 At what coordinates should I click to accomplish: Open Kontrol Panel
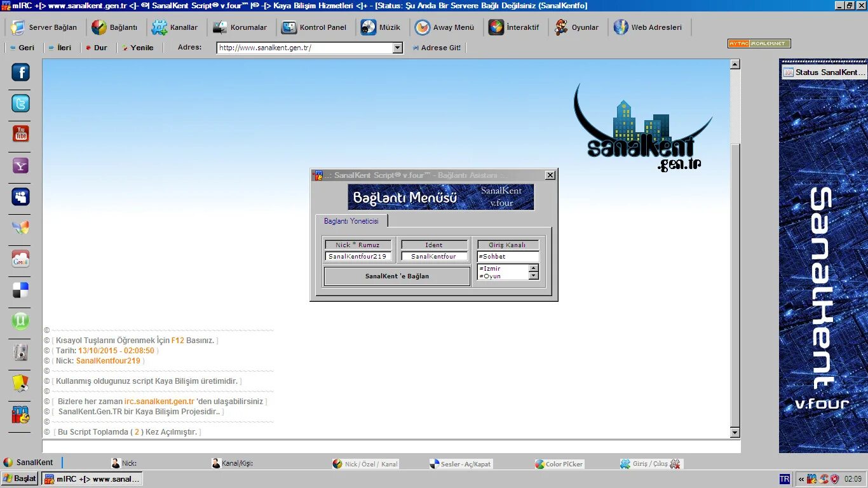click(315, 27)
